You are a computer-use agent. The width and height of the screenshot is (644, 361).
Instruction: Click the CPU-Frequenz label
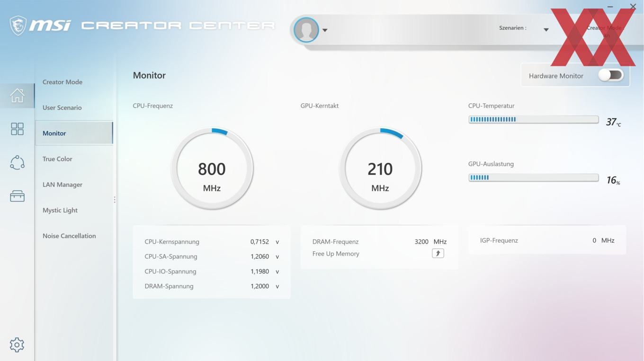click(x=152, y=106)
